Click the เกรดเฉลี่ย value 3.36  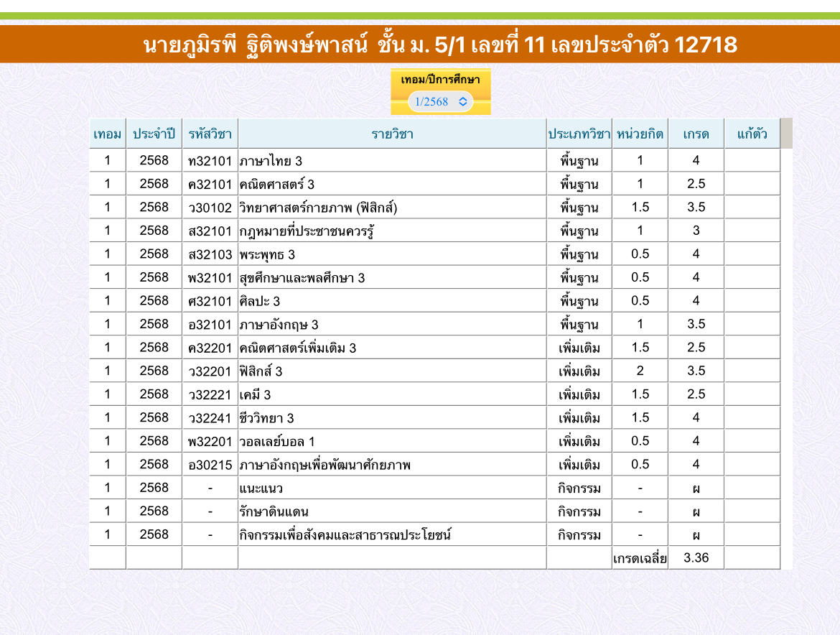tap(696, 558)
